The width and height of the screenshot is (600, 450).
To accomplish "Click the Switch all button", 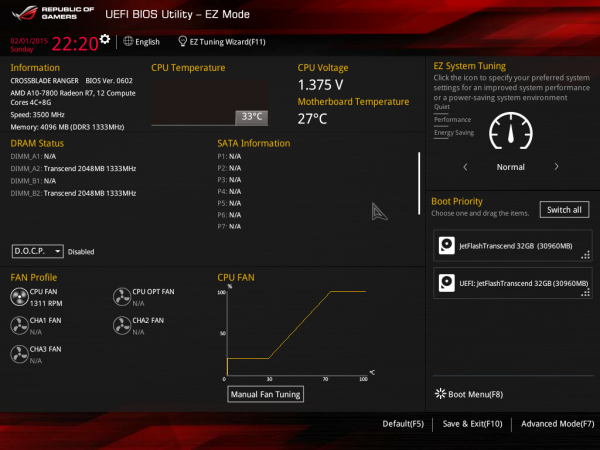I will click(x=564, y=210).
